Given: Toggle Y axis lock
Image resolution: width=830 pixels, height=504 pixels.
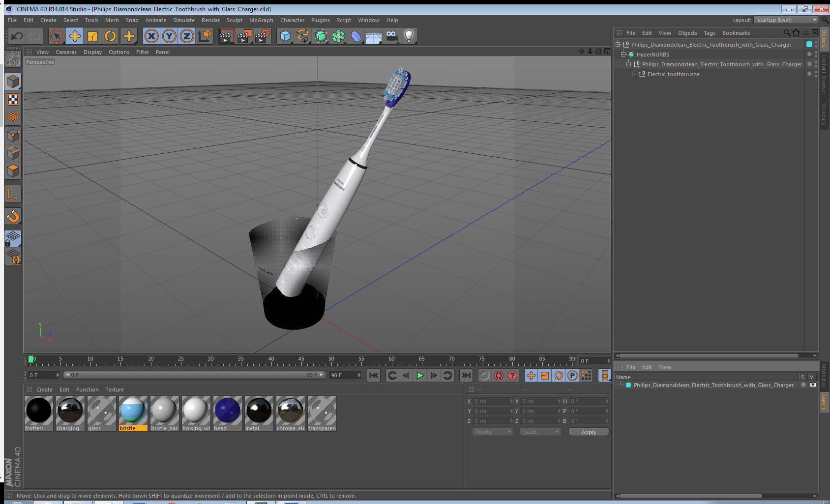Looking at the screenshot, I should pyautogui.click(x=169, y=36).
